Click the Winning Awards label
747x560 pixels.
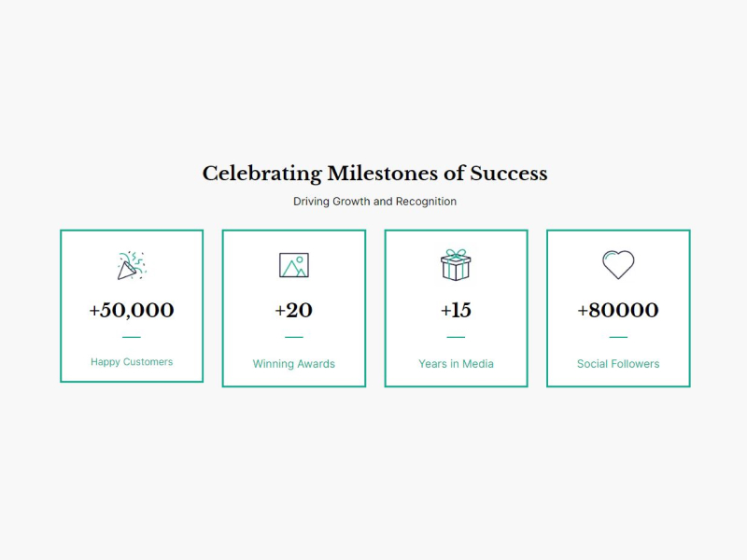pos(294,364)
